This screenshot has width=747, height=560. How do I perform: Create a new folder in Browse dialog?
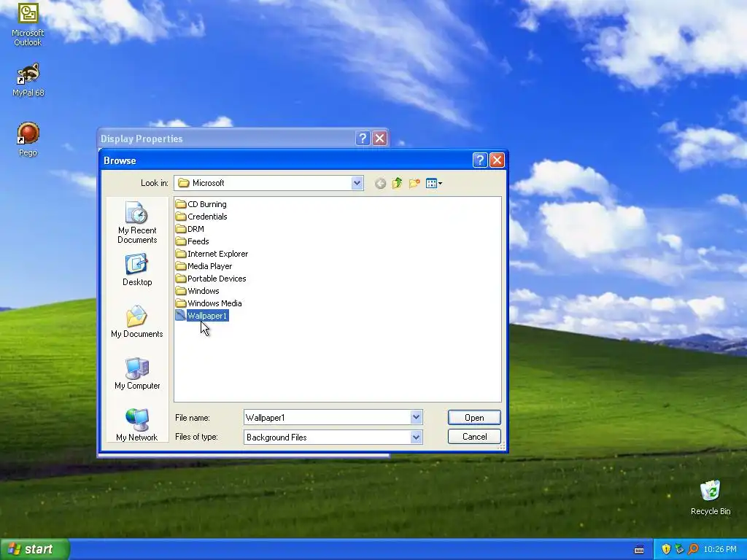[x=414, y=183]
